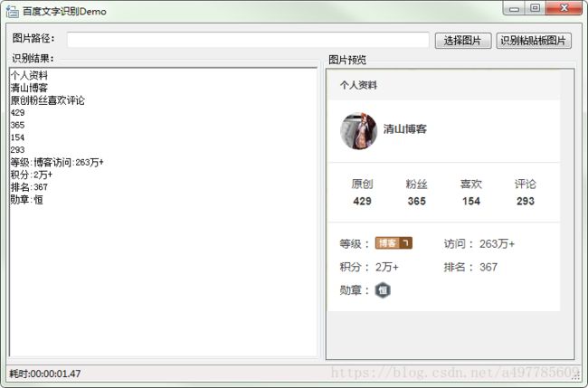The image size is (588, 388).
Task: Click the 清山博客 name in the preview
Action: [405, 129]
